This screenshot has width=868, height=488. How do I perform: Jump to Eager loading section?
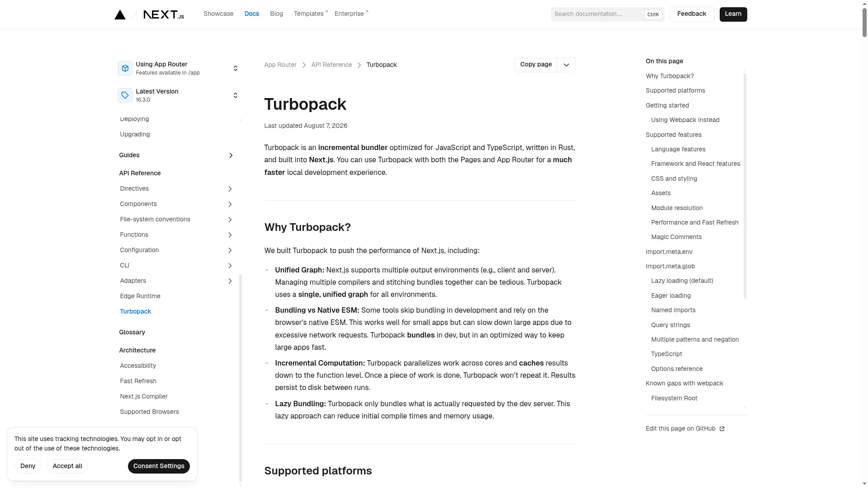pos(671,296)
